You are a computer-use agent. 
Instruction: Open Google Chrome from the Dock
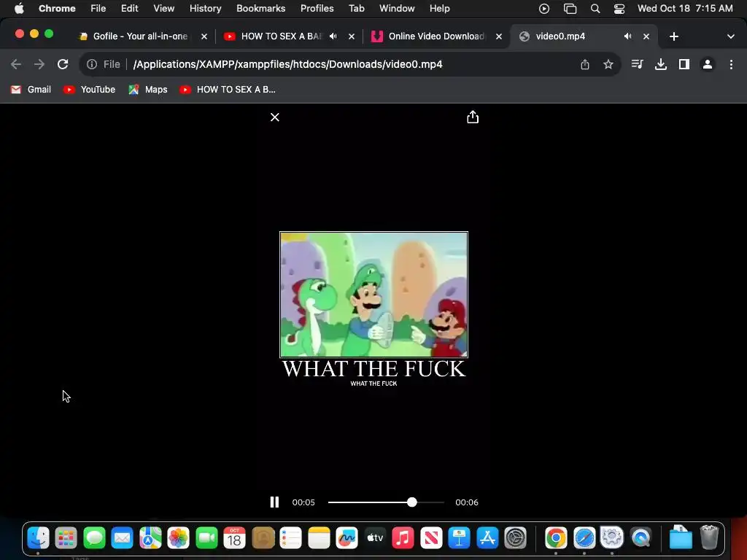tap(556, 538)
